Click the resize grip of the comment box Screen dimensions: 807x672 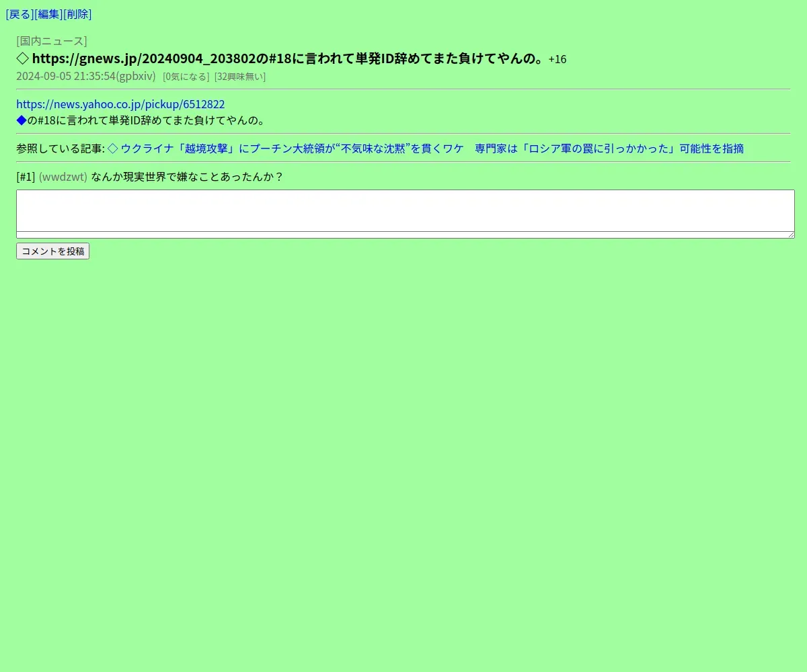pyautogui.click(x=791, y=235)
